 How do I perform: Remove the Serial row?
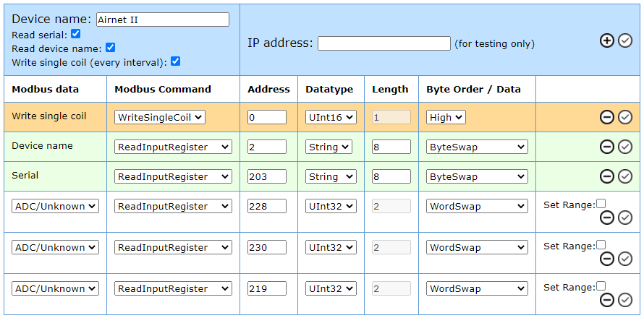pos(606,176)
